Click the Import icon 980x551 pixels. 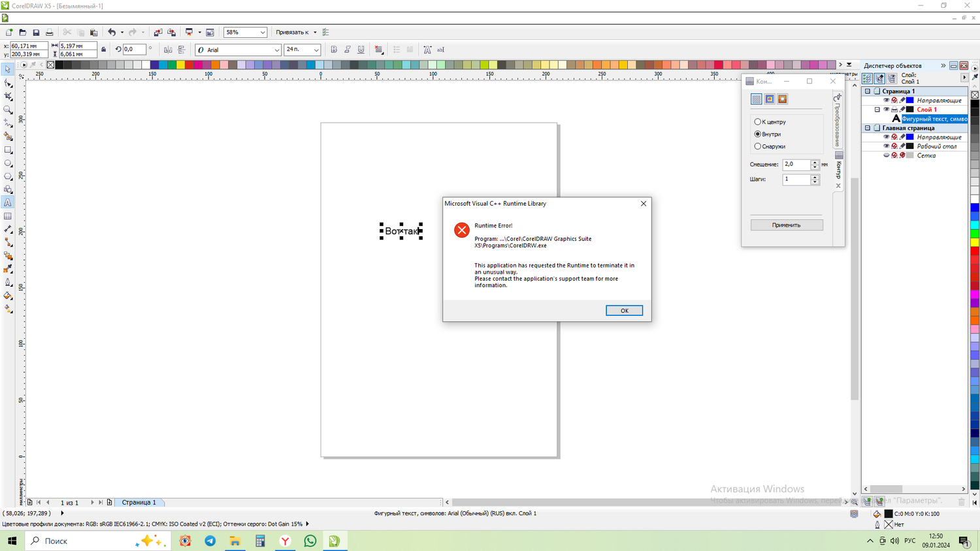click(157, 32)
